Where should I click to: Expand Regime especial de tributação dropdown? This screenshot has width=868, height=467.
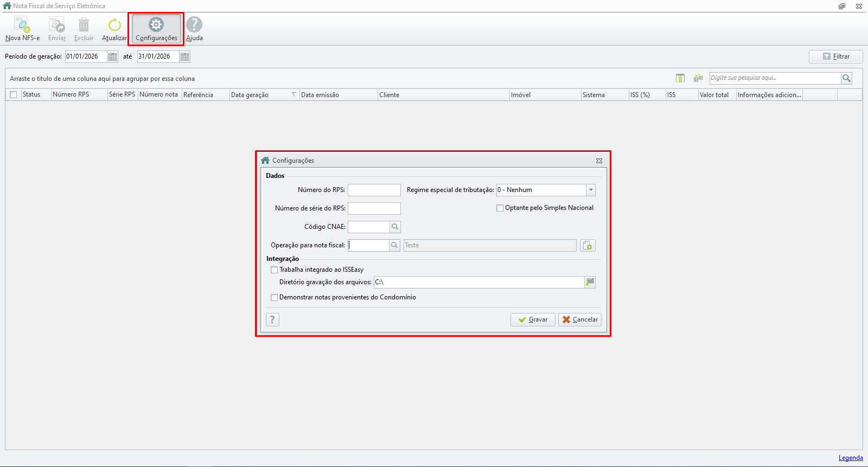pos(591,190)
